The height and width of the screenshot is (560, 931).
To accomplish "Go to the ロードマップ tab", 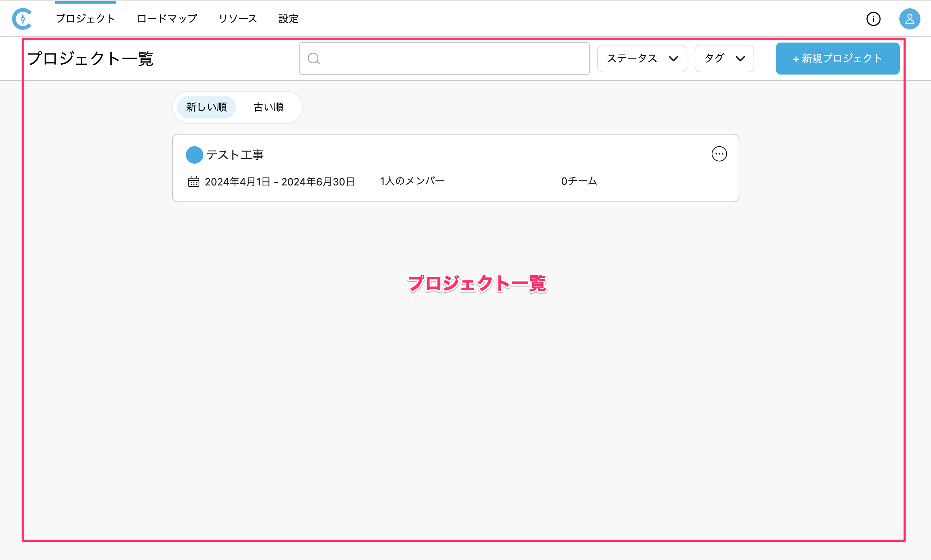I will (x=167, y=19).
